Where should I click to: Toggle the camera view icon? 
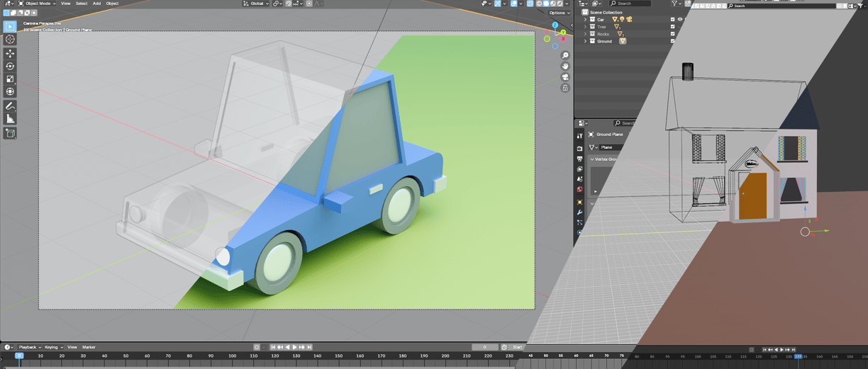point(565,76)
